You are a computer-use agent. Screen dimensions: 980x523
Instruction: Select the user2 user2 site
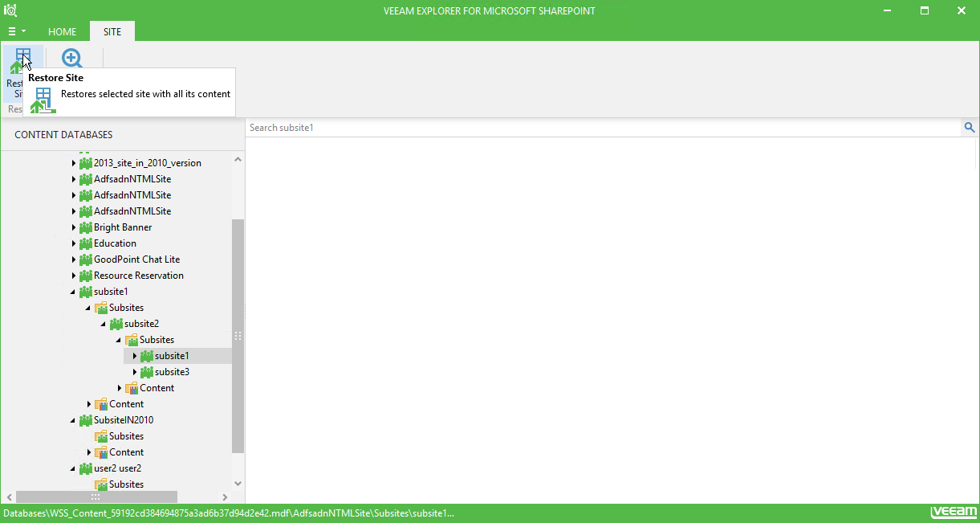coord(117,468)
